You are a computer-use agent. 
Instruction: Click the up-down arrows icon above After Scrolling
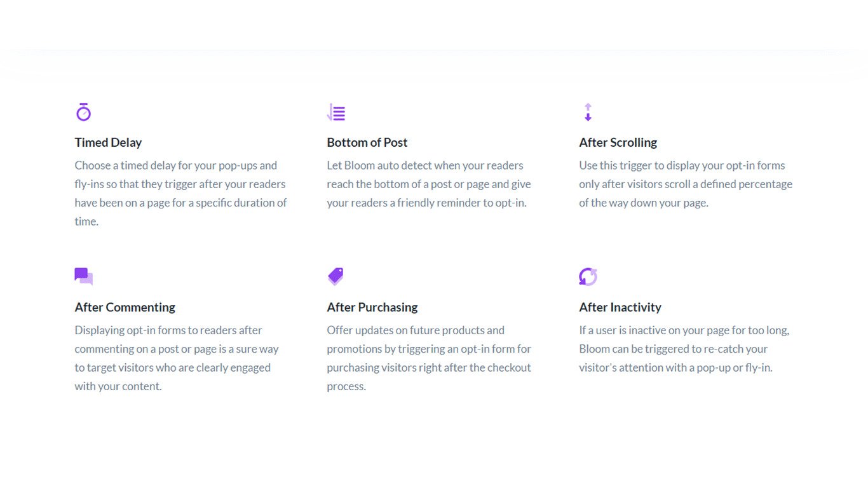(588, 112)
